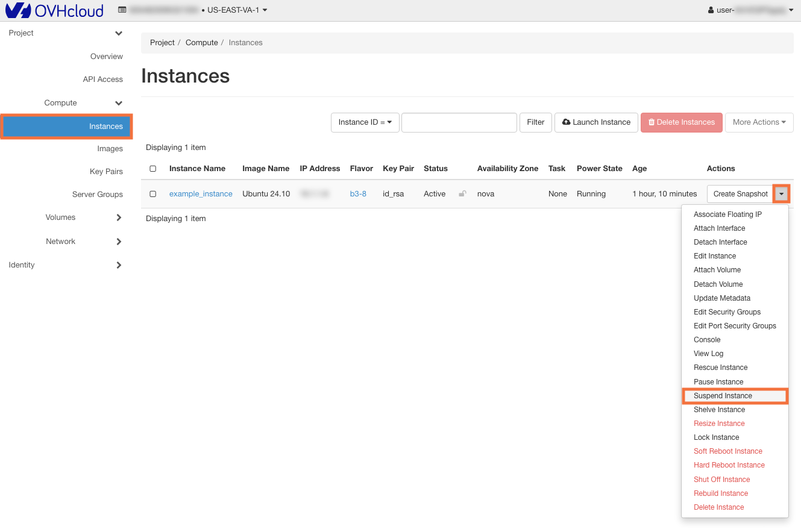Select Edit Port Security Groups
The width and height of the screenshot is (801, 532).
coord(735,326)
